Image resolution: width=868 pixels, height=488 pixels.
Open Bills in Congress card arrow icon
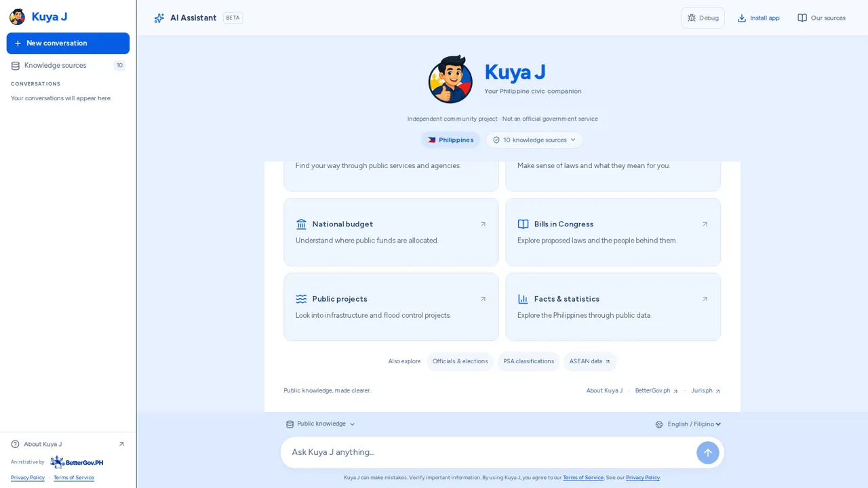[x=705, y=224]
